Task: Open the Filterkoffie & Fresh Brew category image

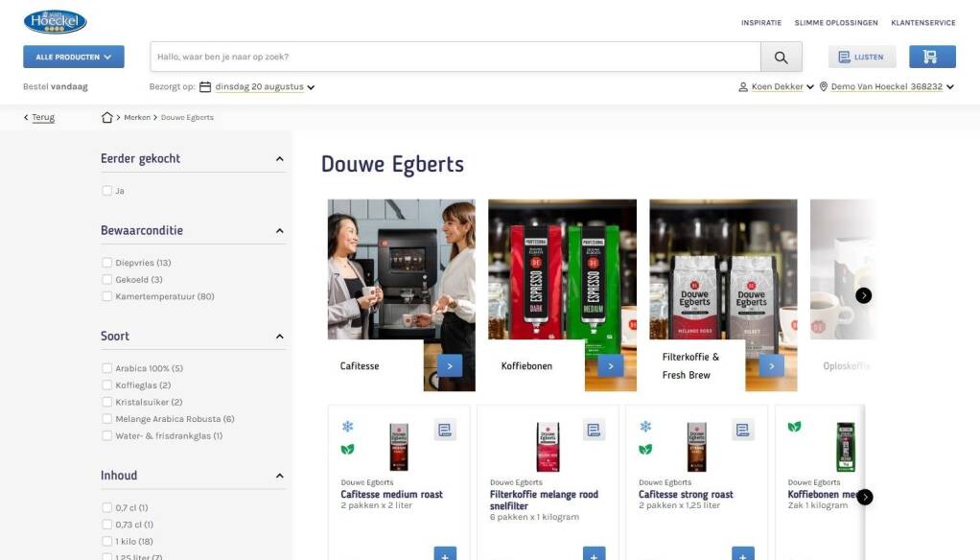Action: pyautogui.click(x=723, y=269)
